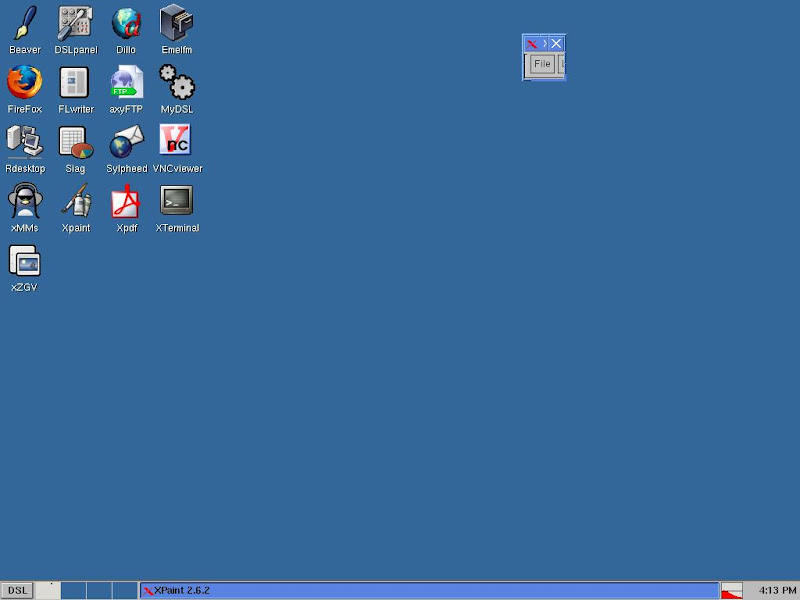The image size is (800, 600).
Task: Click the DSL start button on taskbar
Action: pos(17,591)
